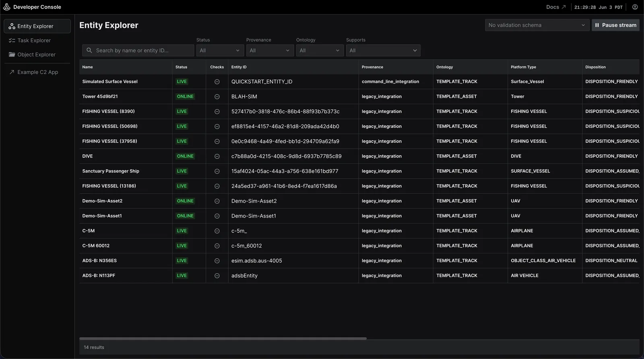Open checks icon for Demo-Sim-Asset2
644x359 pixels.
click(217, 201)
